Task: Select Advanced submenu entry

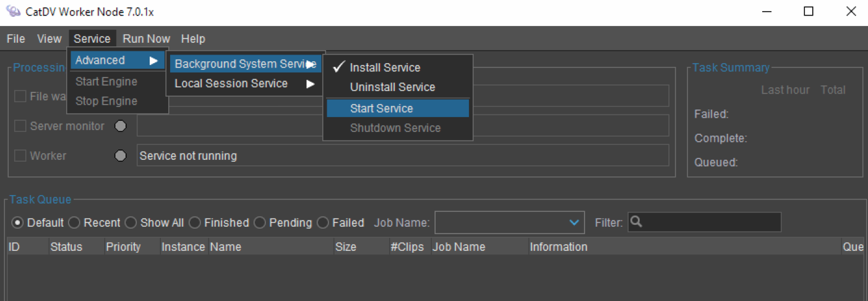Action: [117, 60]
